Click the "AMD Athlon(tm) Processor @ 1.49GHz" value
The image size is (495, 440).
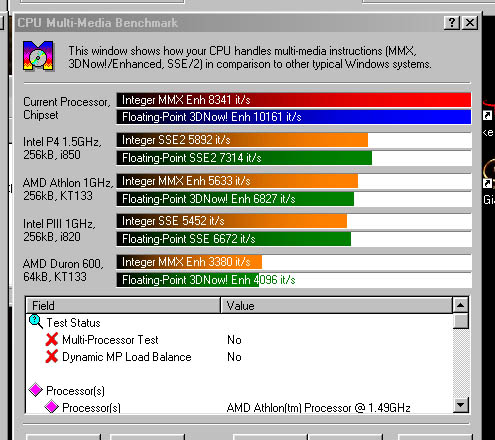click(x=319, y=408)
